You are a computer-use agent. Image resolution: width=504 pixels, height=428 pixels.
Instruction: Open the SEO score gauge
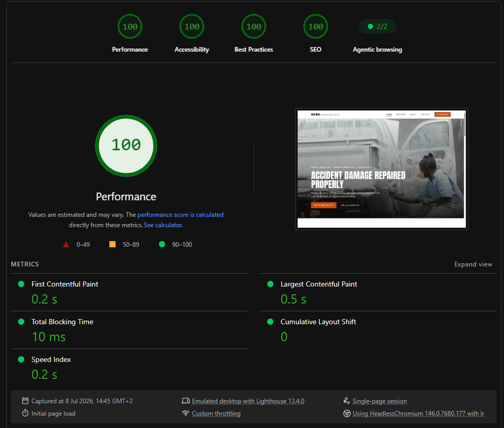(316, 26)
